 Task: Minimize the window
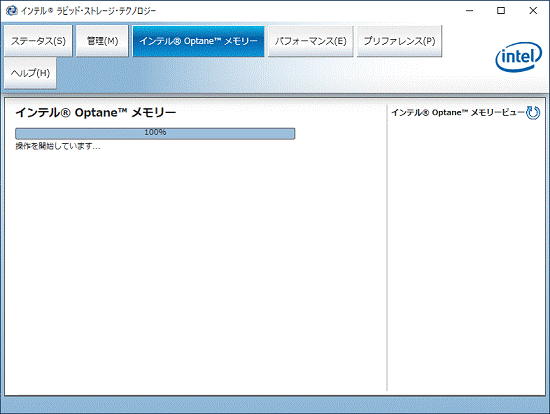point(469,11)
